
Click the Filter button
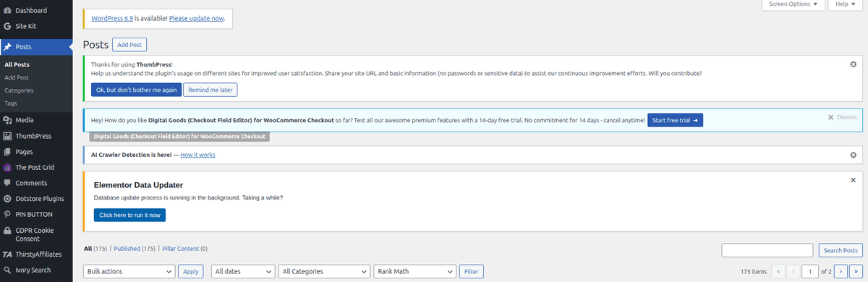(472, 272)
